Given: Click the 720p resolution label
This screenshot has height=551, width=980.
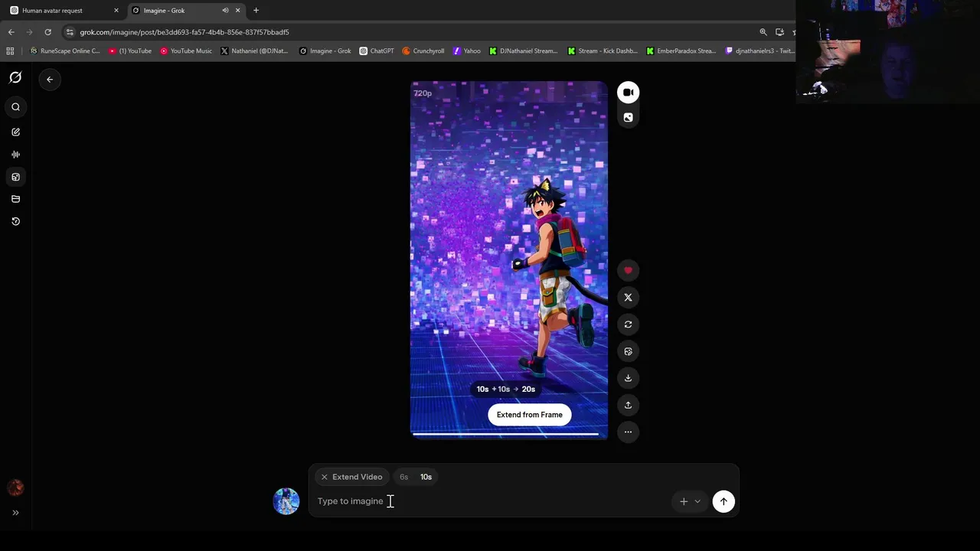Looking at the screenshot, I should coord(423,93).
